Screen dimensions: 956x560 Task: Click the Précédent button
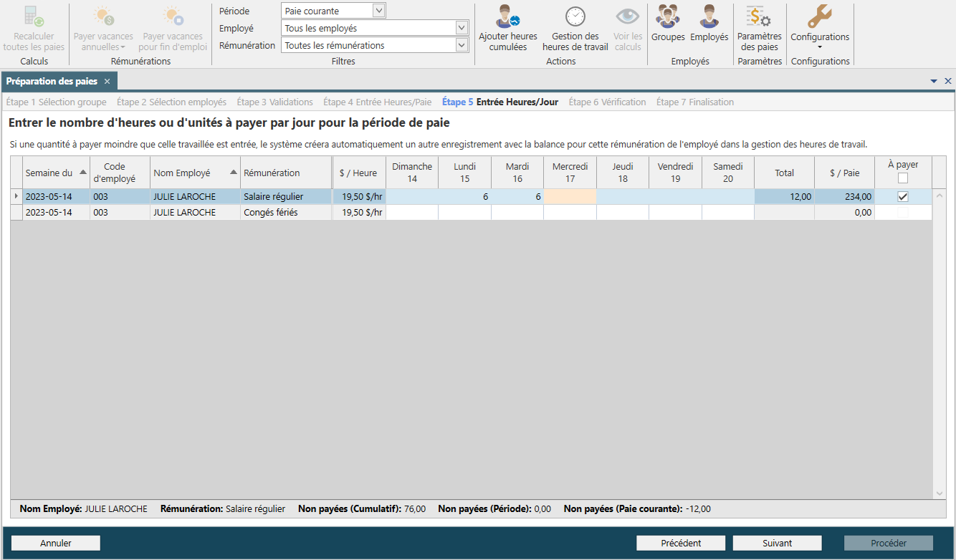(681, 543)
